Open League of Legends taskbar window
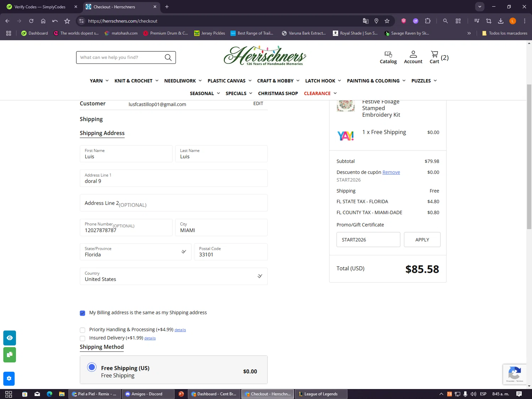 click(321, 394)
